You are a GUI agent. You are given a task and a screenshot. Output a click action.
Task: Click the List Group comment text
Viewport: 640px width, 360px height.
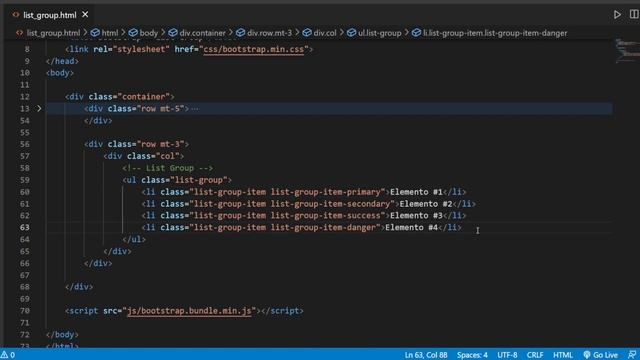click(x=167, y=168)
